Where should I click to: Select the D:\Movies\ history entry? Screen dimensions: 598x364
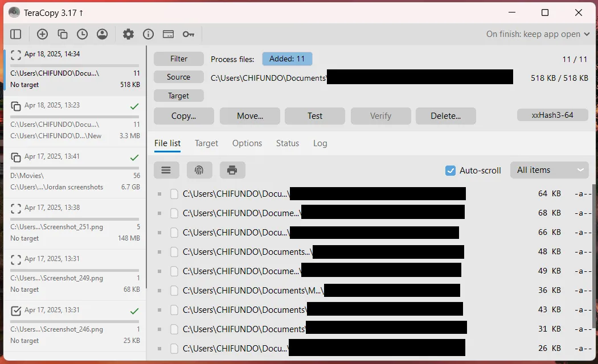(75, 172)
